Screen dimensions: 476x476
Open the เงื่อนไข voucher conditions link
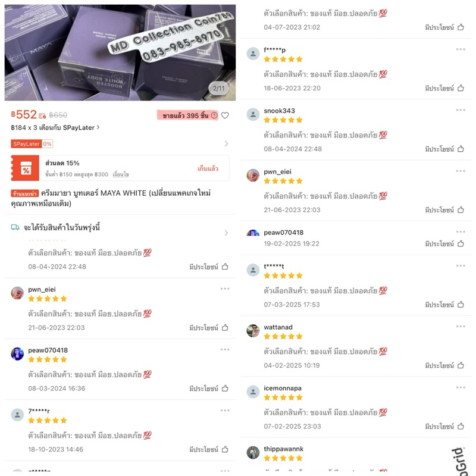pyautogui.click(x=121, y=174)
